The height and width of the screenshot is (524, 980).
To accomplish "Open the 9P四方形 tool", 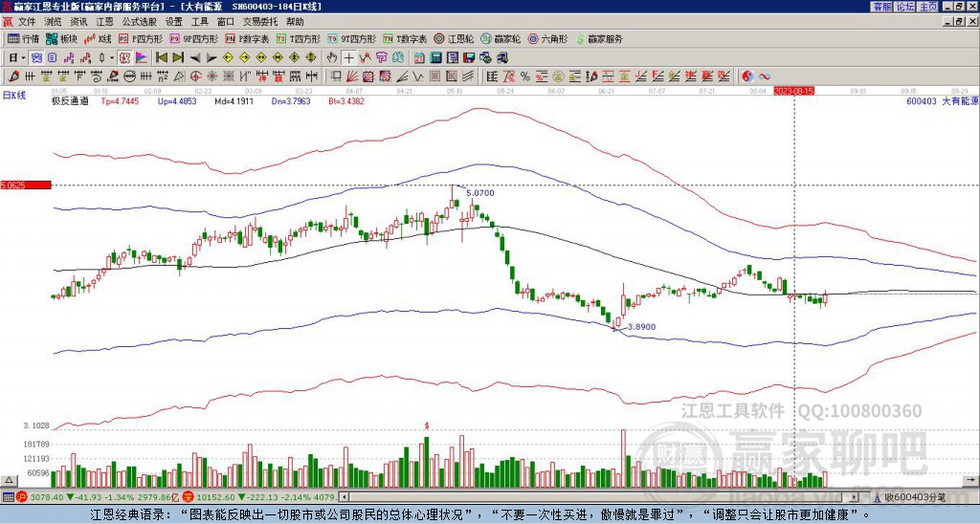I will pos(194,38).
